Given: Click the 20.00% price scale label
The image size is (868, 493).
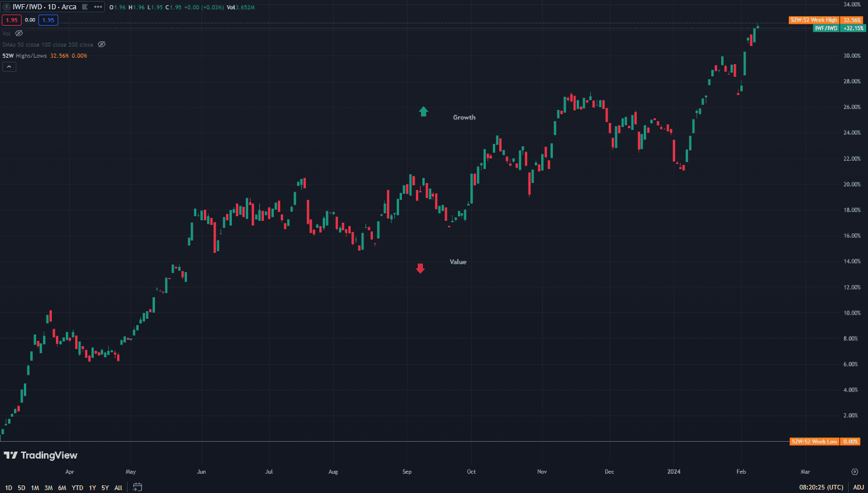Looking at the screenshot, I should pos(852,184).
